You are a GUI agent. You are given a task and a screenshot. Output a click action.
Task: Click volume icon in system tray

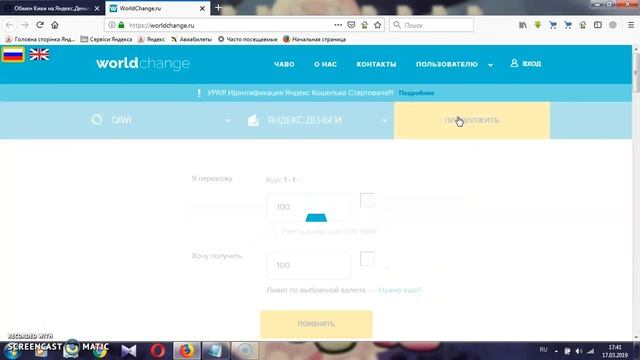(579, 351)
